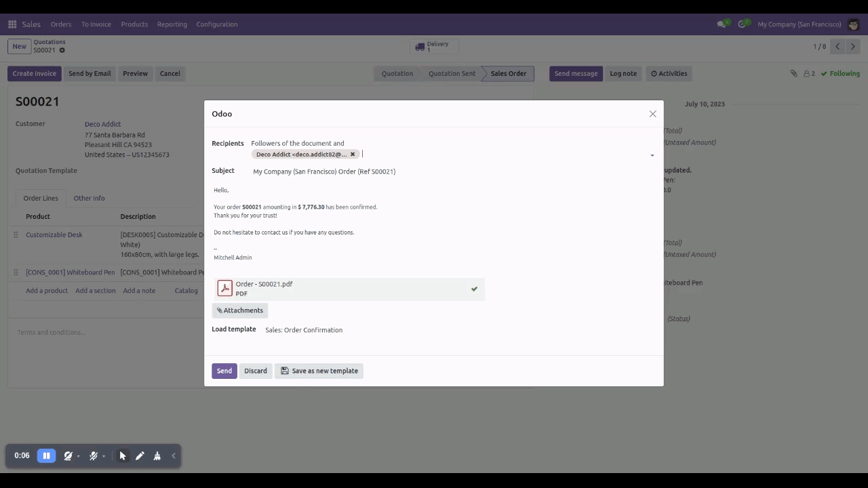Select the Quotation Sent status stage
Screen dimensions: 868x488
click(x=452, y=74)
